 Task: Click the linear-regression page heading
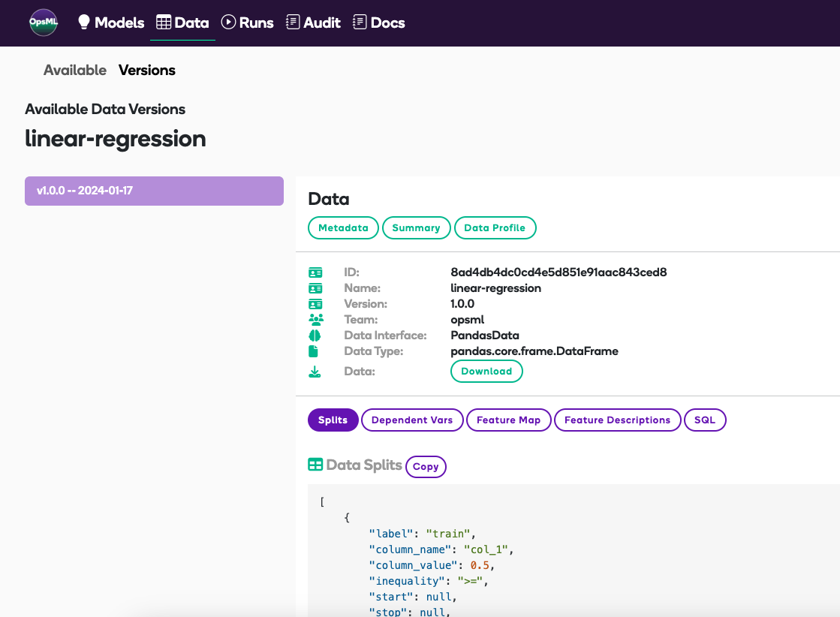[115, 139]
